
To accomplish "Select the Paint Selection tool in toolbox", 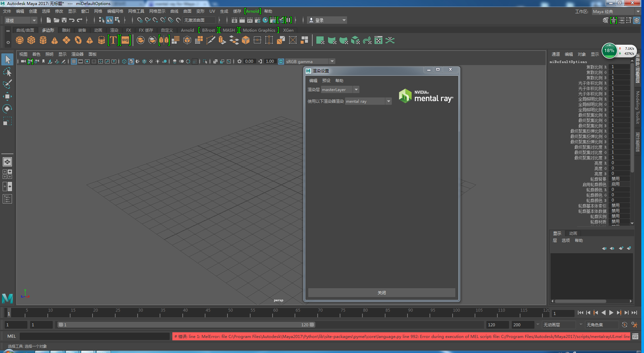I will coord(7,84).
